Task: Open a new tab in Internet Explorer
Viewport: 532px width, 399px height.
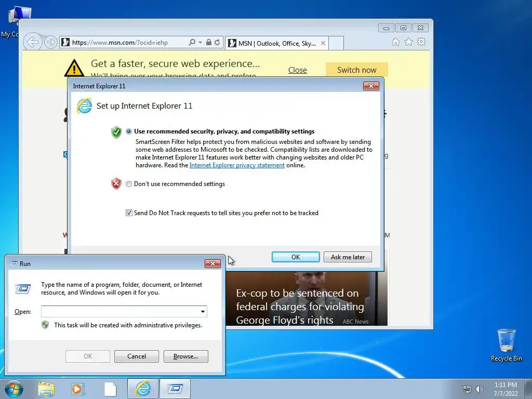Action: [x=336, y=43]
